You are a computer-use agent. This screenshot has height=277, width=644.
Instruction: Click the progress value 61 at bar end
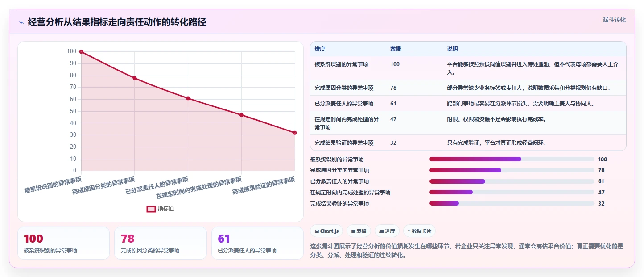[x=601, y=181]
